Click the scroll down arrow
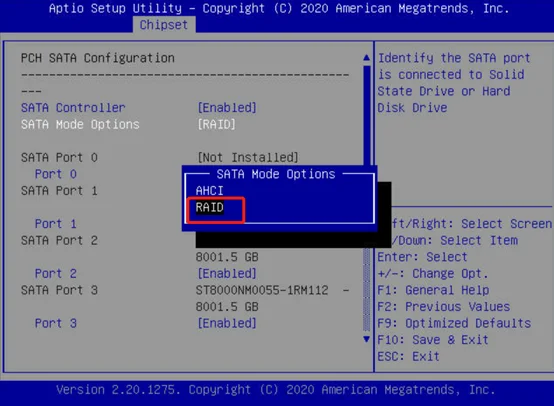Viewport: 554px width, 406px height. pyautogui.click(x=367, y=339)
